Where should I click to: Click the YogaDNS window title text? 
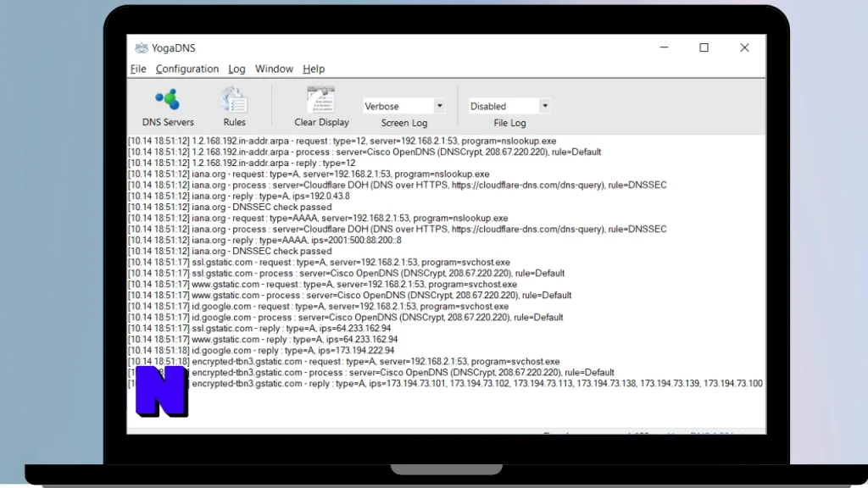173,48
